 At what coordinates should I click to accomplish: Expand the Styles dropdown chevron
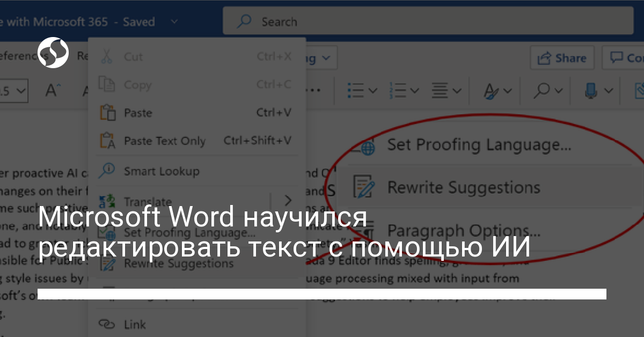tap(507, 91)
